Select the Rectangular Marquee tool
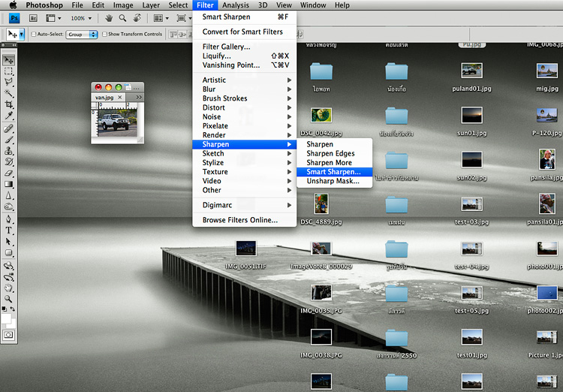This screenshot has width=563, height=392. 9,71
